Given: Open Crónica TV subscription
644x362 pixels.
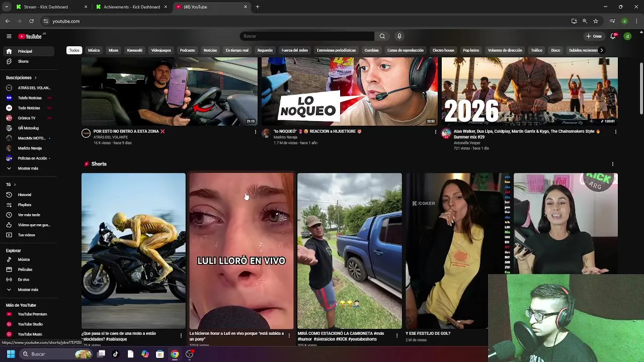Looking at the screenshot, I should [28, 118].
